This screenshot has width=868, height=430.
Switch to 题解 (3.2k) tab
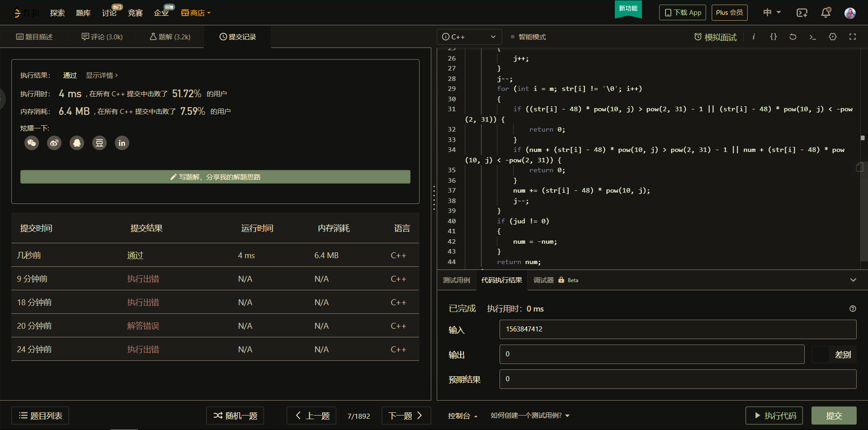(x=170, y=37)
